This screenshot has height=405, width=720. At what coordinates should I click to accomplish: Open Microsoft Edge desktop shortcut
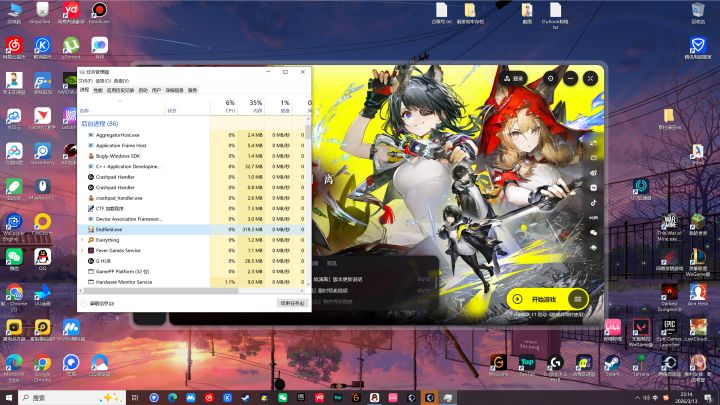pyautogui.click(x=14, y=368)
